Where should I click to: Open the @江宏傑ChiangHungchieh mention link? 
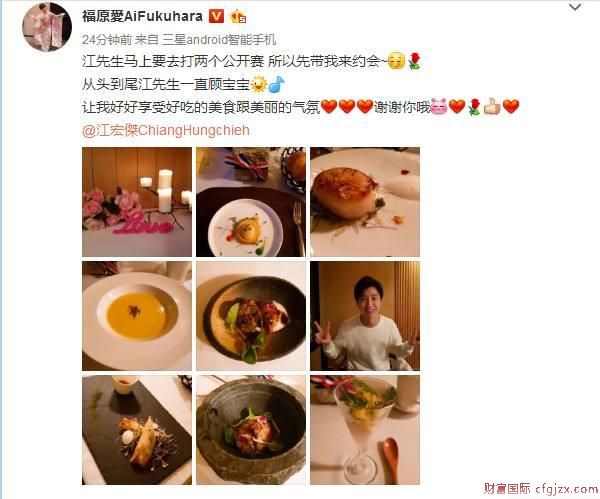166,130
